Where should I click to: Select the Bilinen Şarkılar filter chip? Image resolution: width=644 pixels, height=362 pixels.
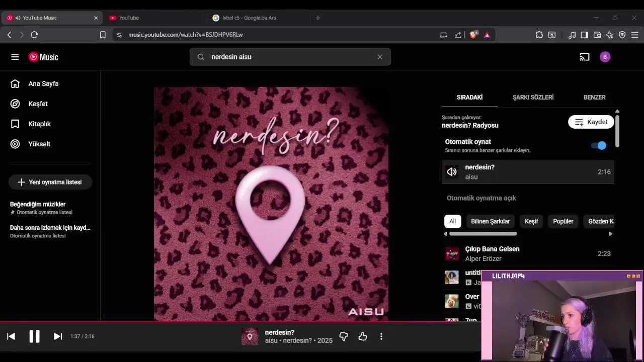pyautogui.click(x=491, y=221)
